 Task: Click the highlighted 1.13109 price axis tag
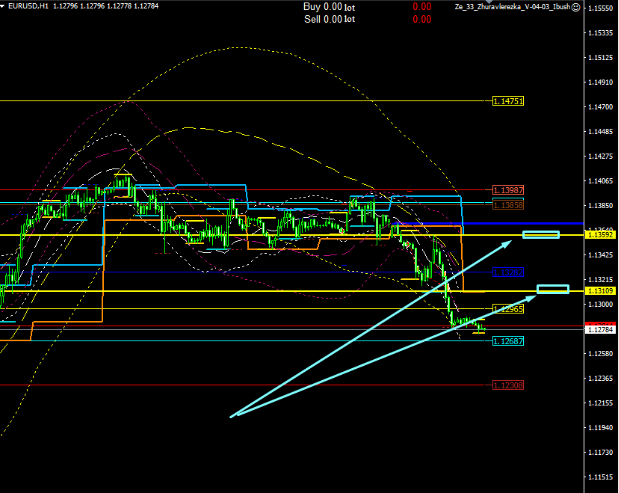(x=601, y=291)
